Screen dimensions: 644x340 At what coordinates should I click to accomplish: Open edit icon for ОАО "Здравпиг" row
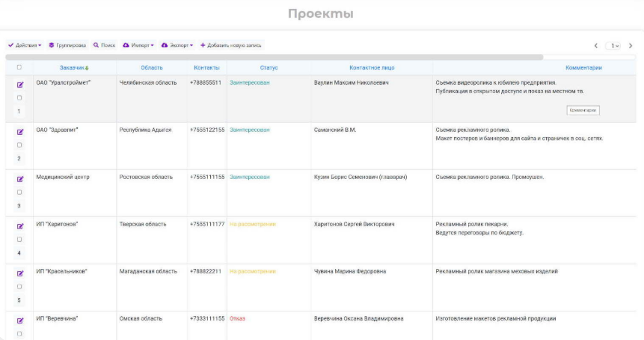coord(19,132)
